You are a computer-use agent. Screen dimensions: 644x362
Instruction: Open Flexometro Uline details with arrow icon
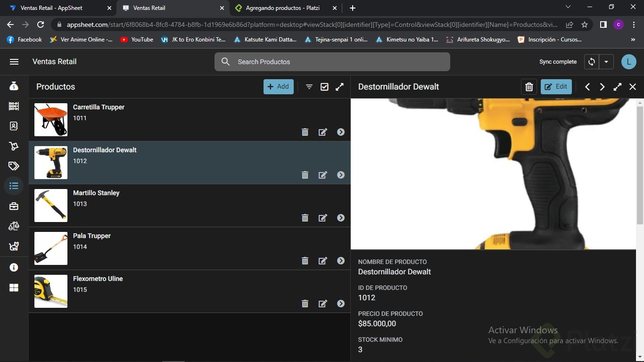[341, 304]
